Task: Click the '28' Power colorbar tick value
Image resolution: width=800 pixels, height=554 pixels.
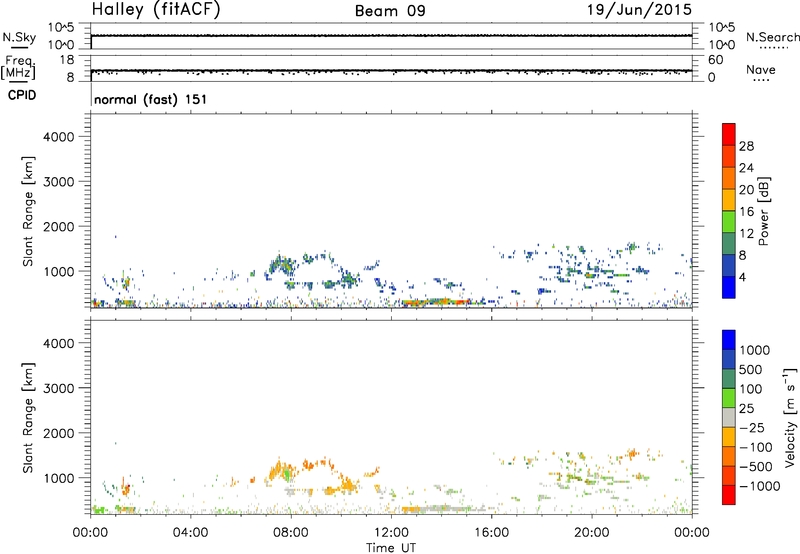Action: (x=746, y=146)
